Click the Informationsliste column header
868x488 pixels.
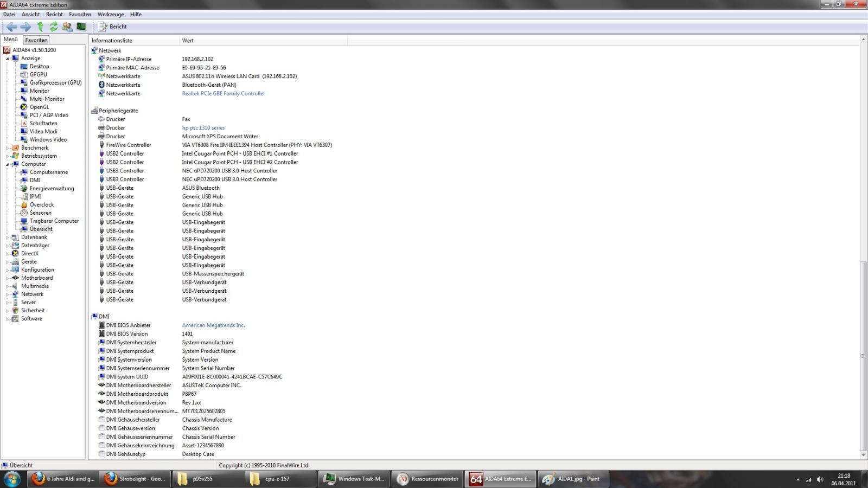pos(134,41)
